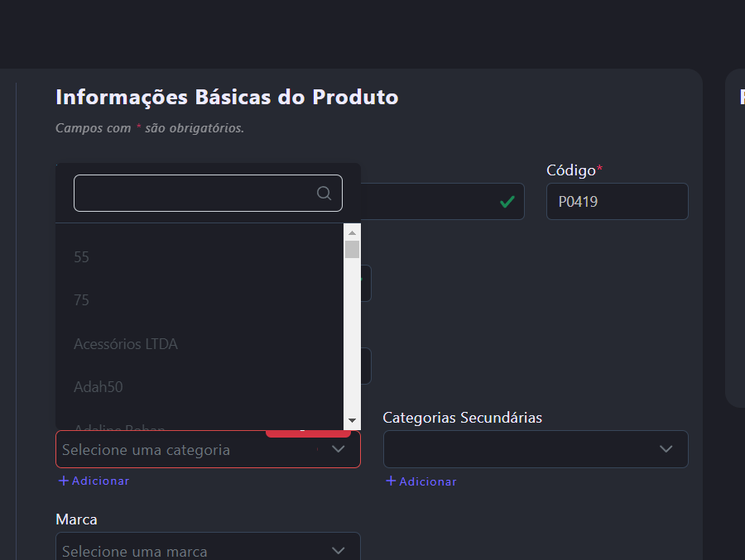Select option 55 from the list

click(81, 257)
